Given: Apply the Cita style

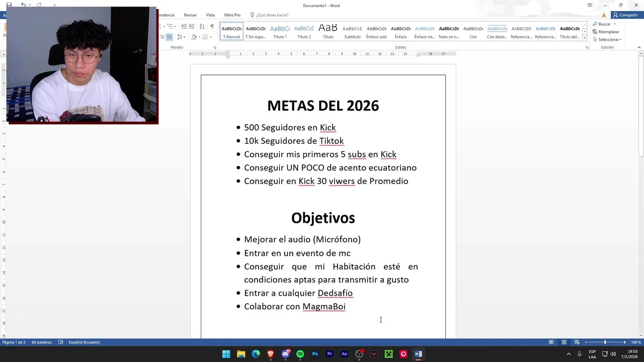Looking at the screenshot, I should coord(473,31).
